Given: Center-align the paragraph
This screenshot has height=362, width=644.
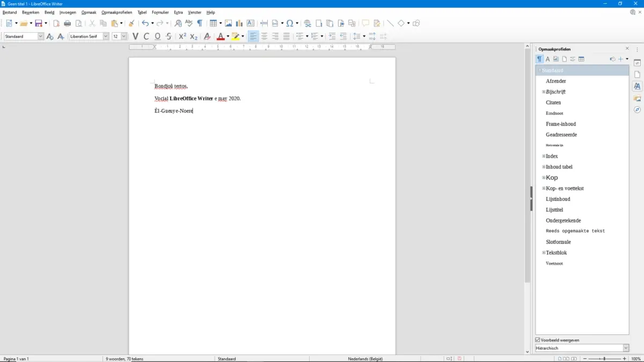Looking at the screenshot, I should coord(264,36).
